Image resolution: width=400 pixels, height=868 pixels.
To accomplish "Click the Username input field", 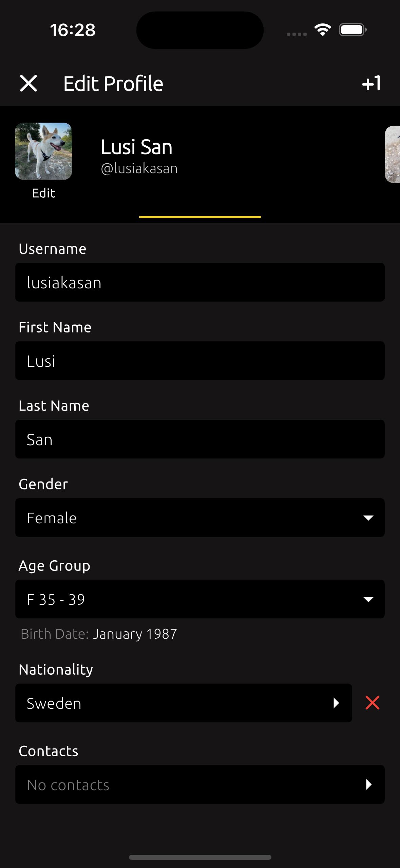I will (x=200, y=282).
